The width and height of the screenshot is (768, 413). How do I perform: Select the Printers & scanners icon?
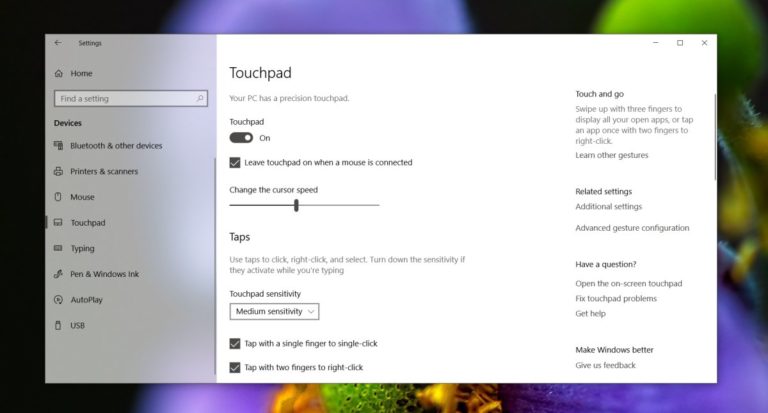coord(58,171)
